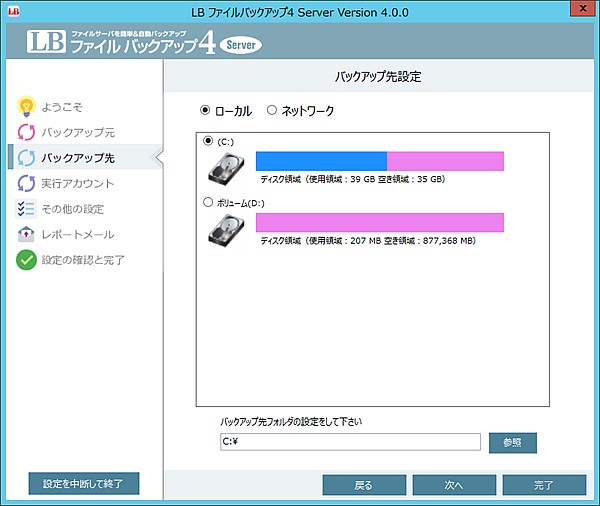
Task: Click the purple sync icon for 実行アカウント
Action: (x=26, y=183)
